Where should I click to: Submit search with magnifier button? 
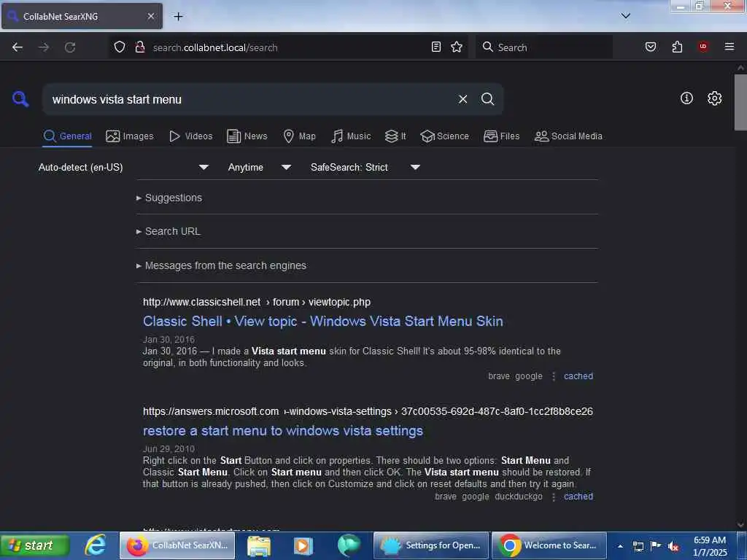(487, 99)
